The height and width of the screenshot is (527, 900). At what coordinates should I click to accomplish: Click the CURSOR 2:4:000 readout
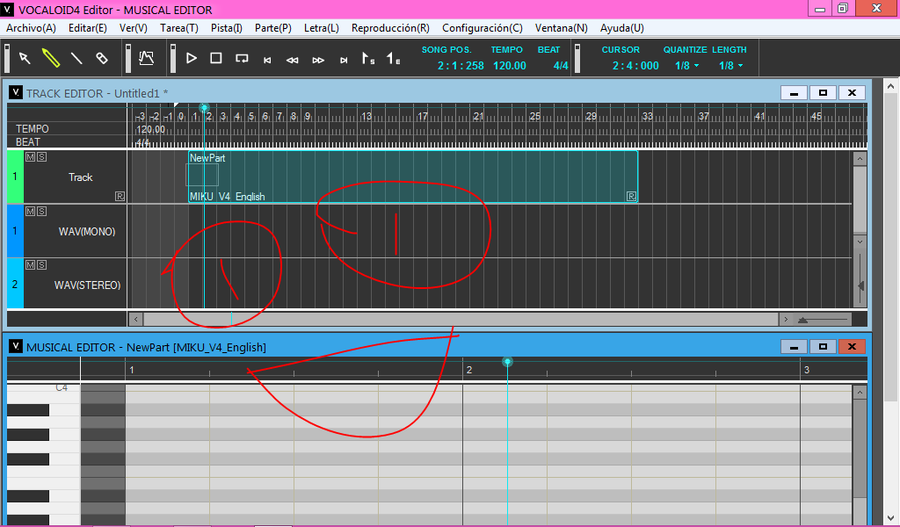[x=635, y=65]
